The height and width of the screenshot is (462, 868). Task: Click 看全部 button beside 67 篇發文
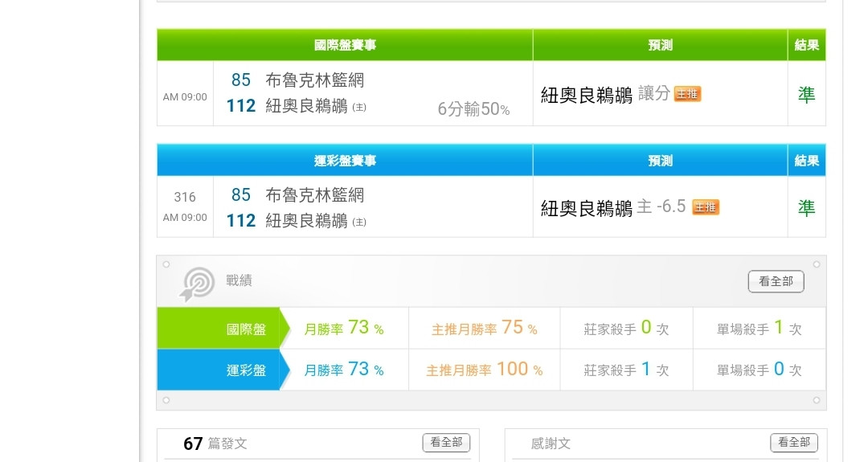point(446,442)
